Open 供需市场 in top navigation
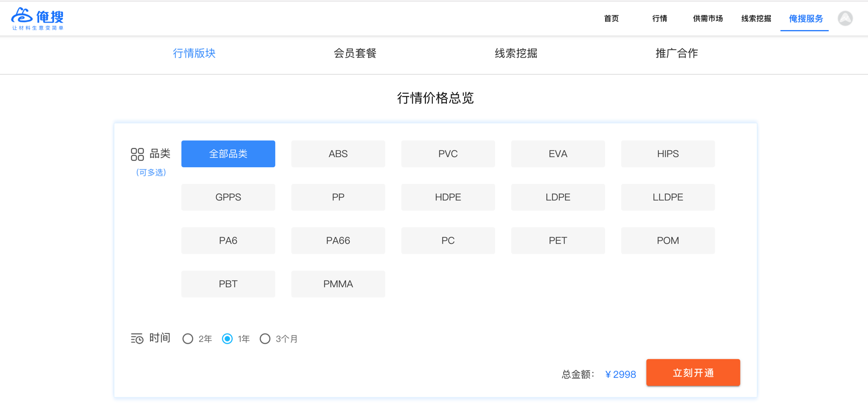The height and width of the screenshot is (409, 868). (x=708, y=19)
